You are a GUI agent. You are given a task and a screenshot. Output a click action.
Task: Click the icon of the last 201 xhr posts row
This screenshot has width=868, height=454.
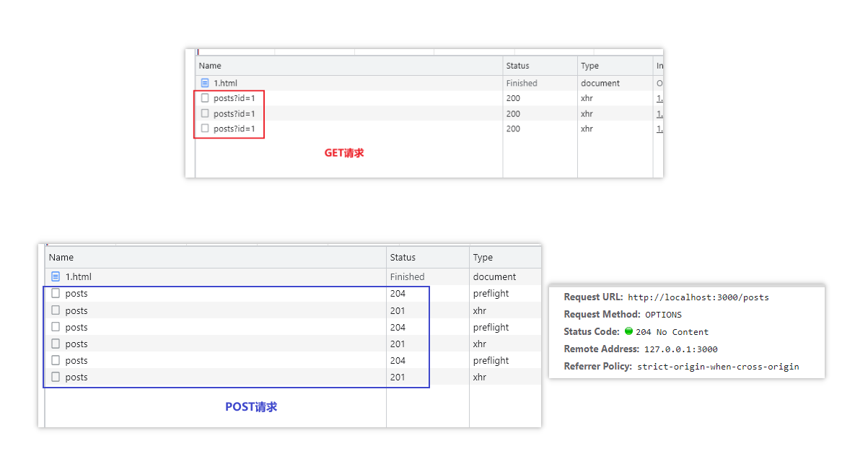(56, 377)
